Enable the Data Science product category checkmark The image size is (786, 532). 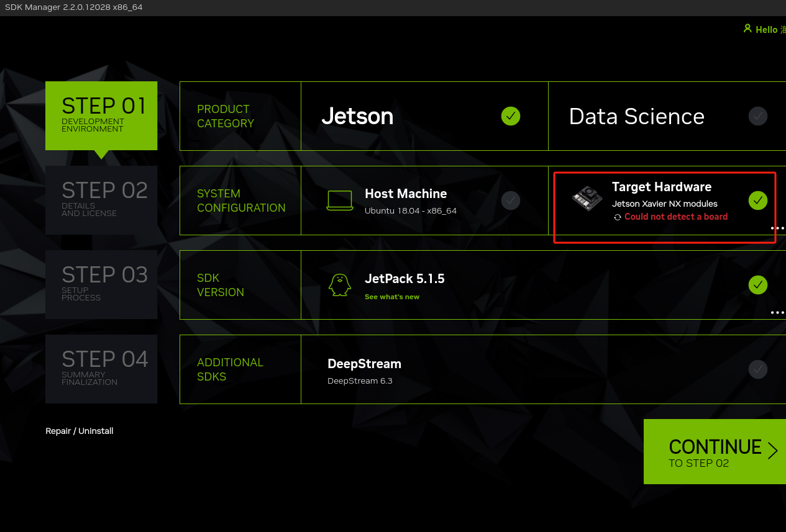click(757, 116)
